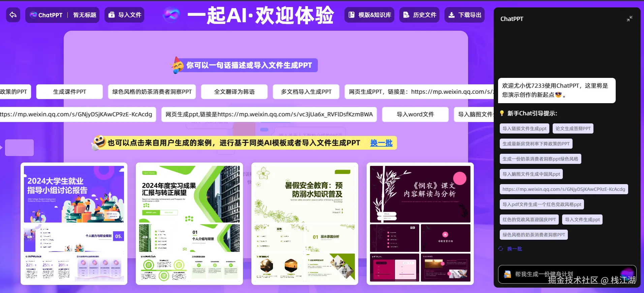Open 2024年度实习成果汇报 template thumbnail
Viewport: 644px width, 293px height.
click(189, 224)
